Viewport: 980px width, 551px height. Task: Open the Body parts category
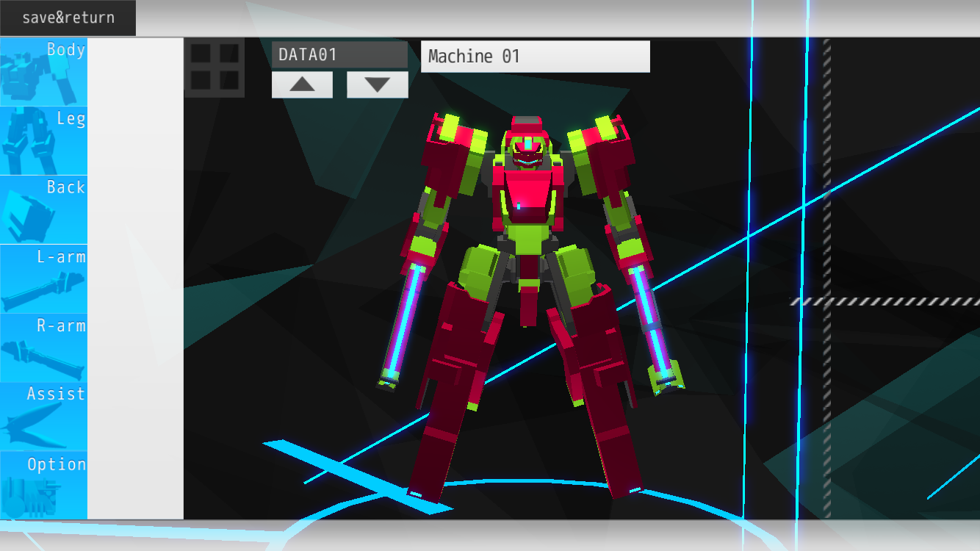43,72
